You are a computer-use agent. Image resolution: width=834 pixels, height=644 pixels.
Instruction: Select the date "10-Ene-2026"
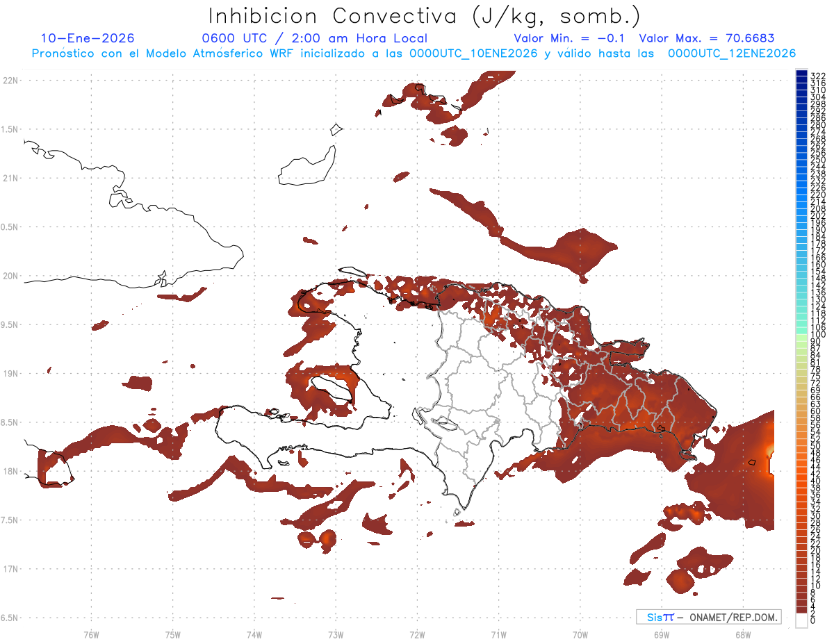tap(88, 38)
